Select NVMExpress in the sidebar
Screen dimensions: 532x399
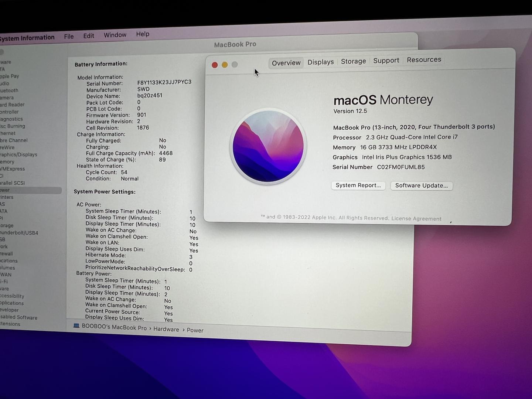tap(13, 169)
